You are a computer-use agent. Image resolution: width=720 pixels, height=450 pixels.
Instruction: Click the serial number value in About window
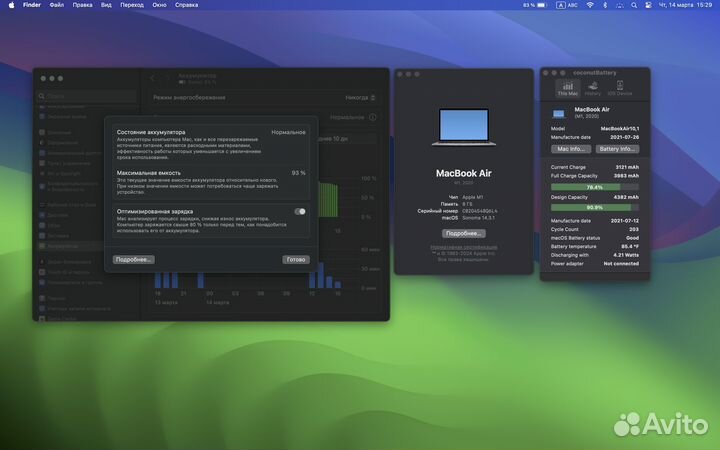[479, 211]
